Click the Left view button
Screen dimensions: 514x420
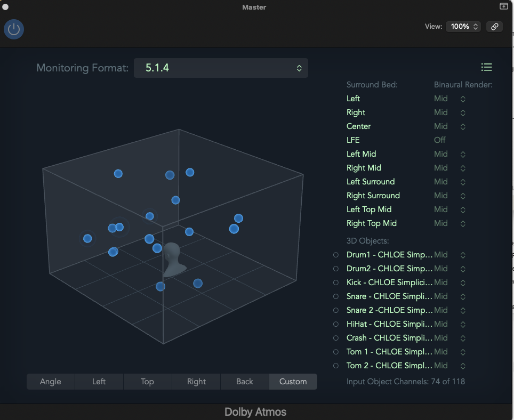pyautogui.click(x=99, y=381)
